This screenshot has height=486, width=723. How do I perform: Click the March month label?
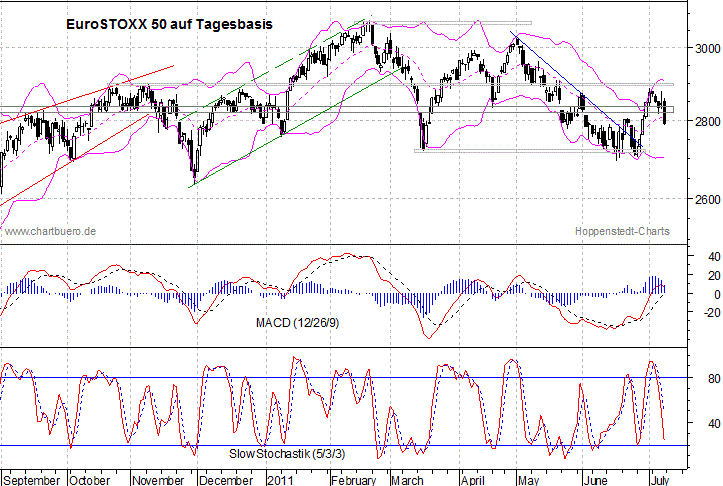tap(408, 480)
